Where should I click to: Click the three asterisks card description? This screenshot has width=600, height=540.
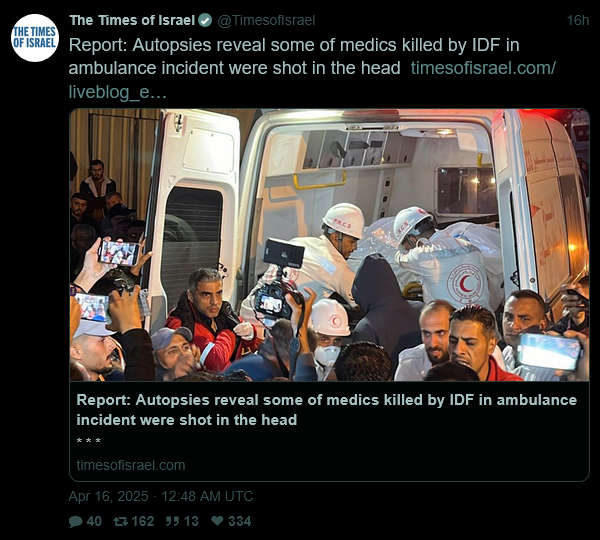(89, 442)
